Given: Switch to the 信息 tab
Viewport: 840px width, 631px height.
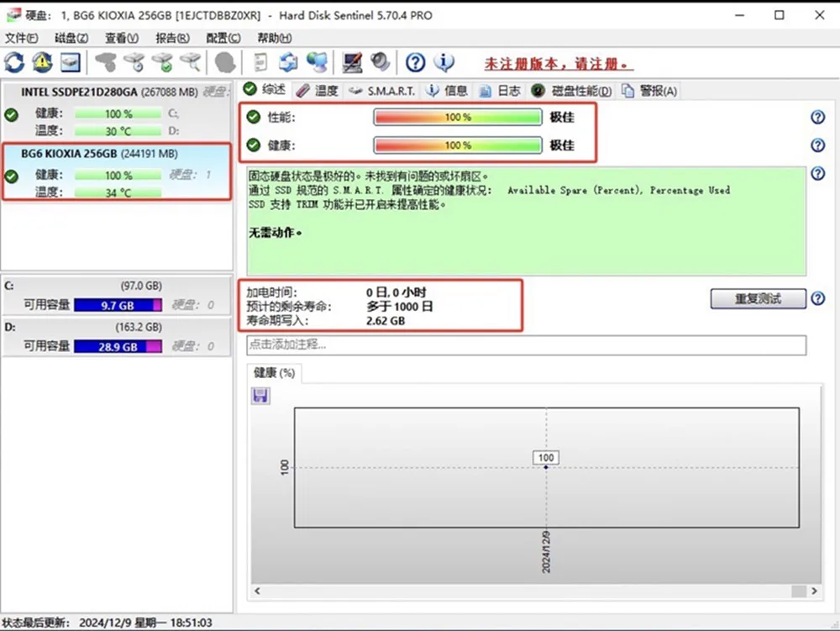Looking at the screenshot, I should tap(447, 91).
